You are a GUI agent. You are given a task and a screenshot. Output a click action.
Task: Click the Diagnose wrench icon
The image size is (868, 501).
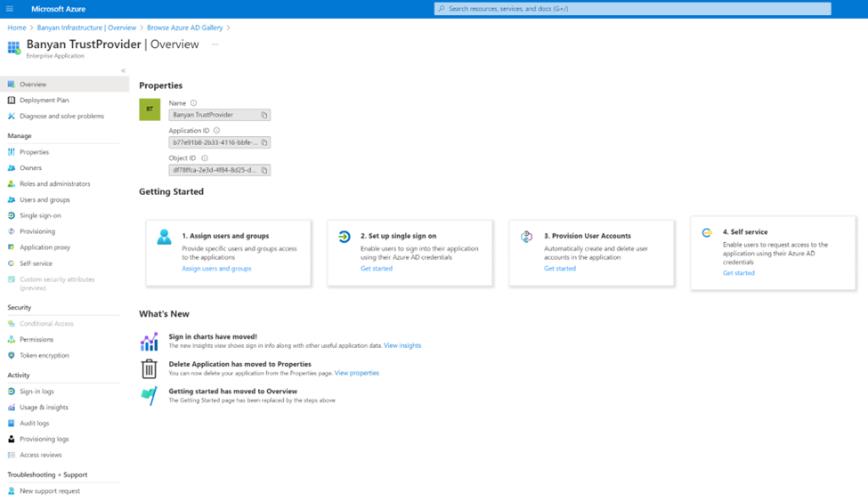[x=11, y=117]
